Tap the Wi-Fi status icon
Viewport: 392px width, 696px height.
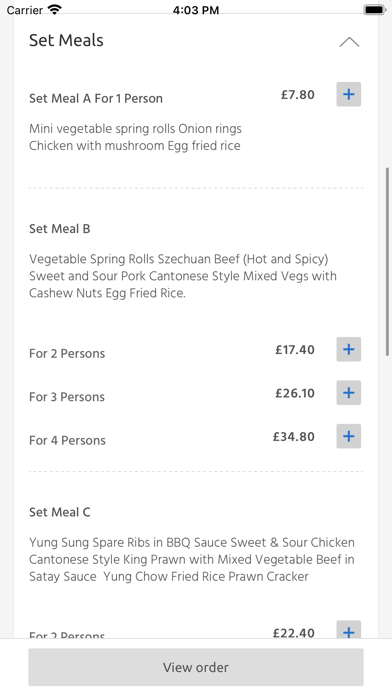[55, 9]
